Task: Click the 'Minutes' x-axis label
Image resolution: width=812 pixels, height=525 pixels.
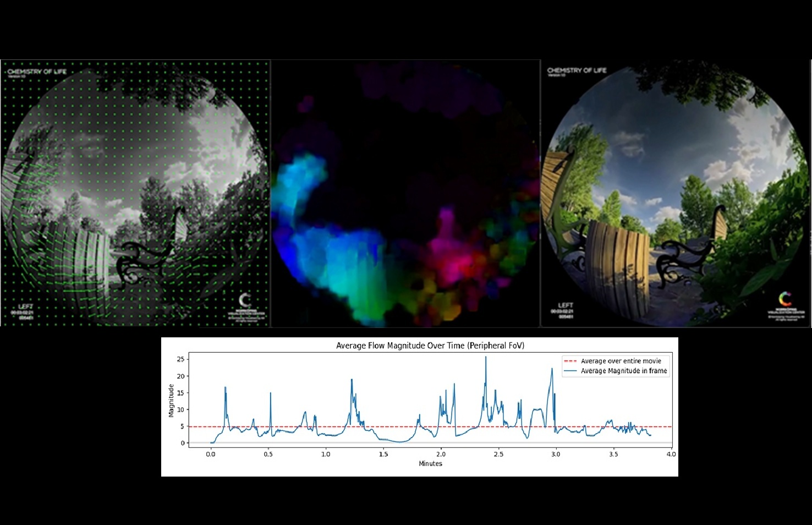Action: [430, 463]
